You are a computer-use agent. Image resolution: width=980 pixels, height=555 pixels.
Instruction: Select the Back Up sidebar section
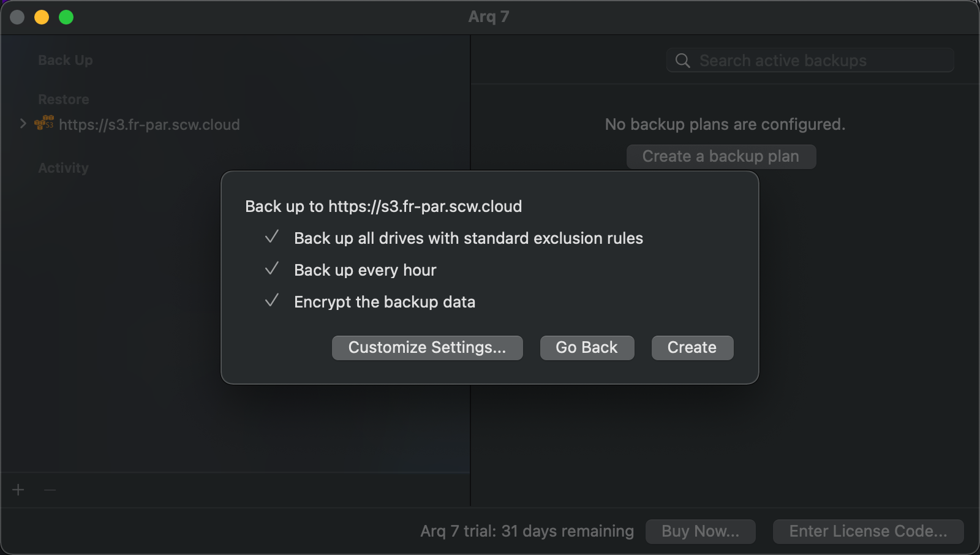(x=66, y=60)
